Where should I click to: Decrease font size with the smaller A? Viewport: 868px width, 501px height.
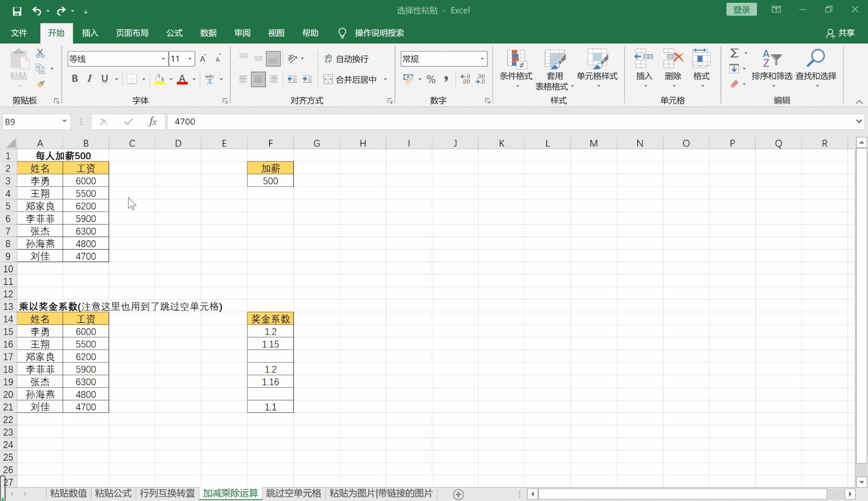point(218,58)
